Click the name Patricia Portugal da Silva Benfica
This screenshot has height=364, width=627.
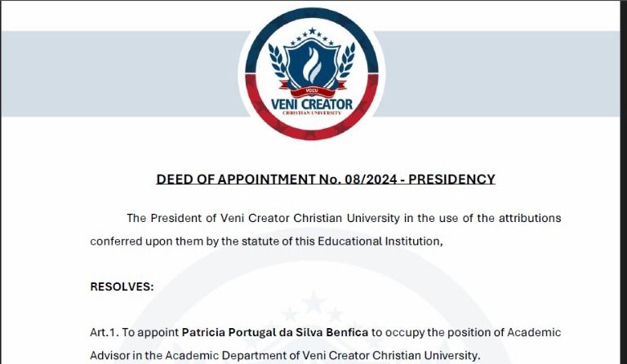pyautogui.click(x=275, y=333)
